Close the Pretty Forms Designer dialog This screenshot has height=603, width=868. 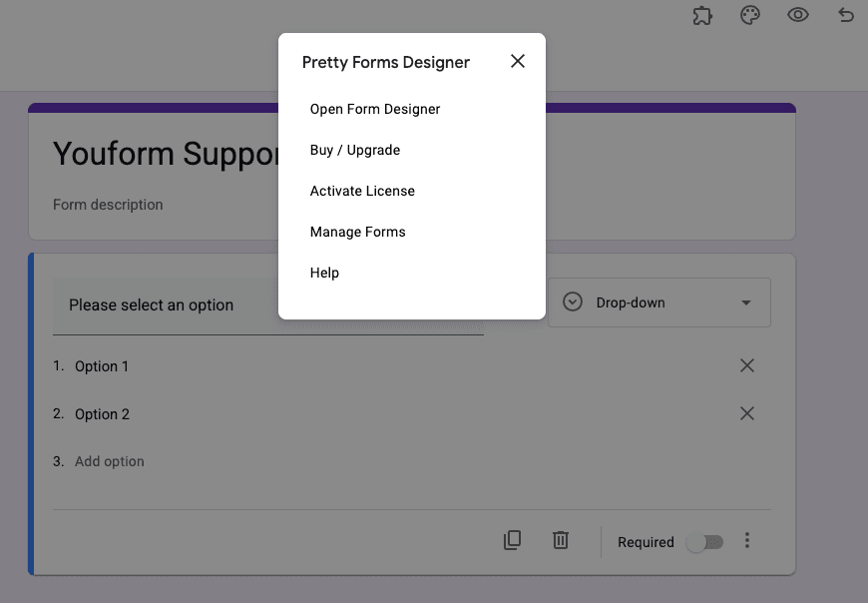518,61
